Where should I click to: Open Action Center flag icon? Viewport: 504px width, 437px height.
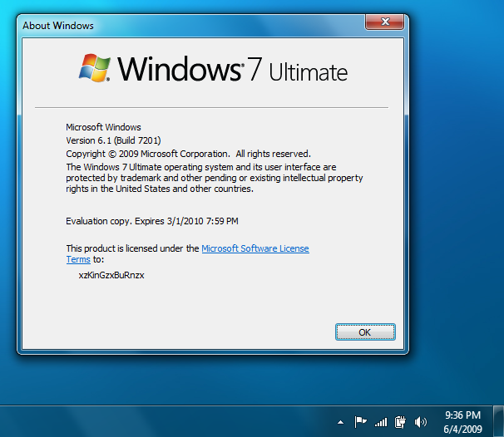tap(360, 422)
